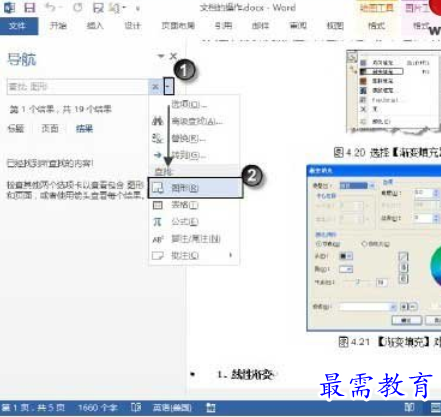
Task: Click the 图 4.21 caption text
Action: [390, 342]
